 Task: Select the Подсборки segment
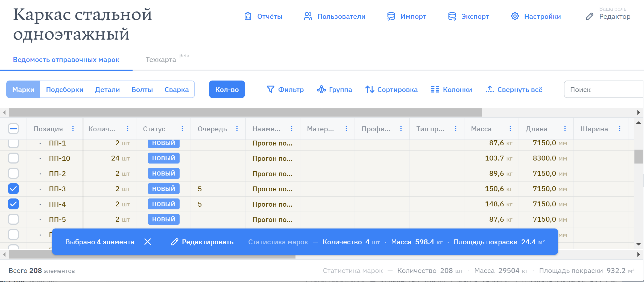point(65,90)
